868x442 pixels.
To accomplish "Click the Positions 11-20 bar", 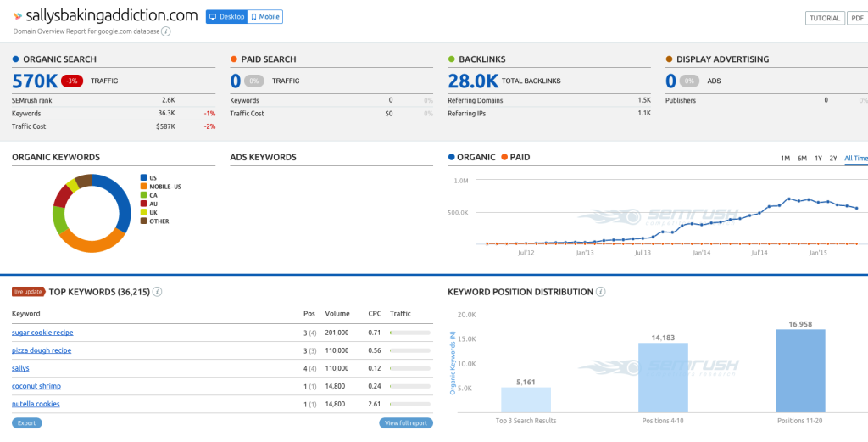I will coord(800,371).
